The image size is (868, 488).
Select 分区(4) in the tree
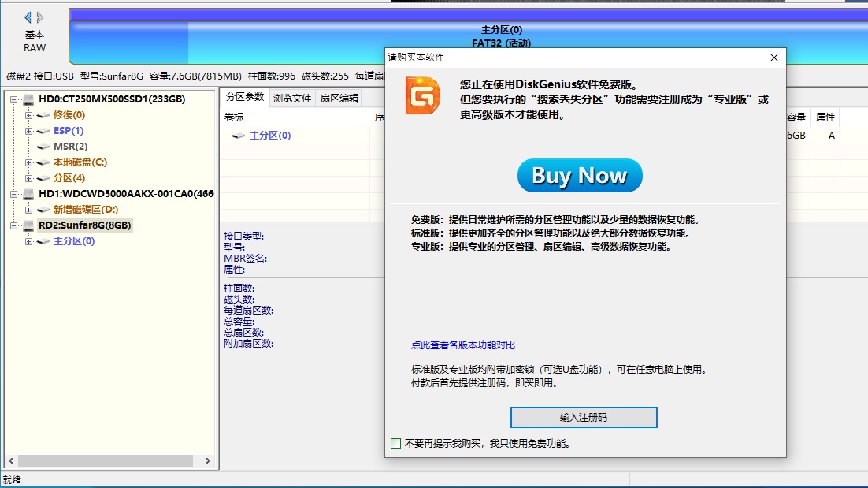coord(69,178)
